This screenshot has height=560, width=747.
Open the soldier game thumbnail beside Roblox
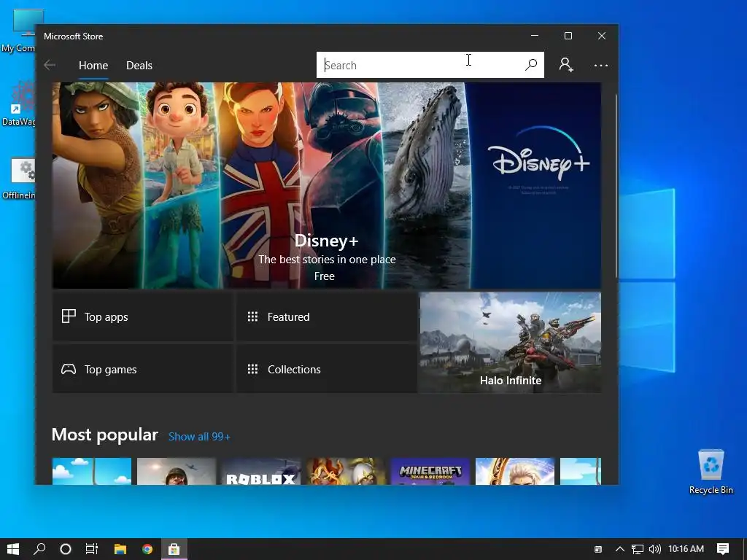(x=177, y=471)
